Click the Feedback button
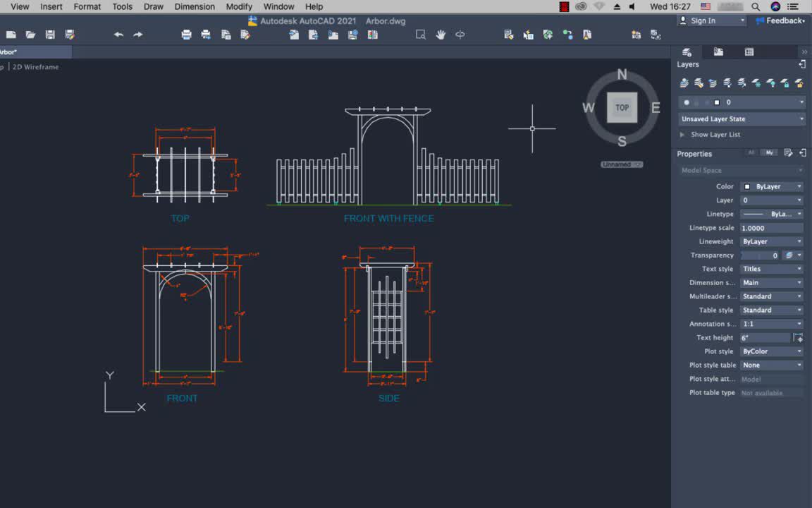Image resolution: width=812 pixels, height=508 pixels. coord(780,20)
